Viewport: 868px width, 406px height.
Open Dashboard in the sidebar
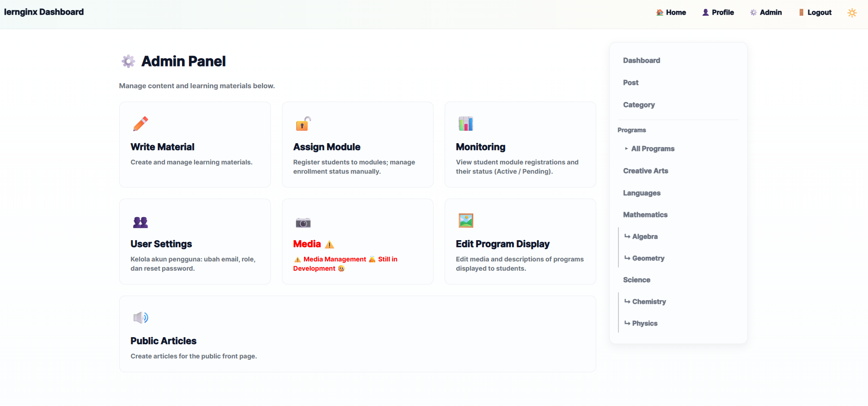pos(642,61)
